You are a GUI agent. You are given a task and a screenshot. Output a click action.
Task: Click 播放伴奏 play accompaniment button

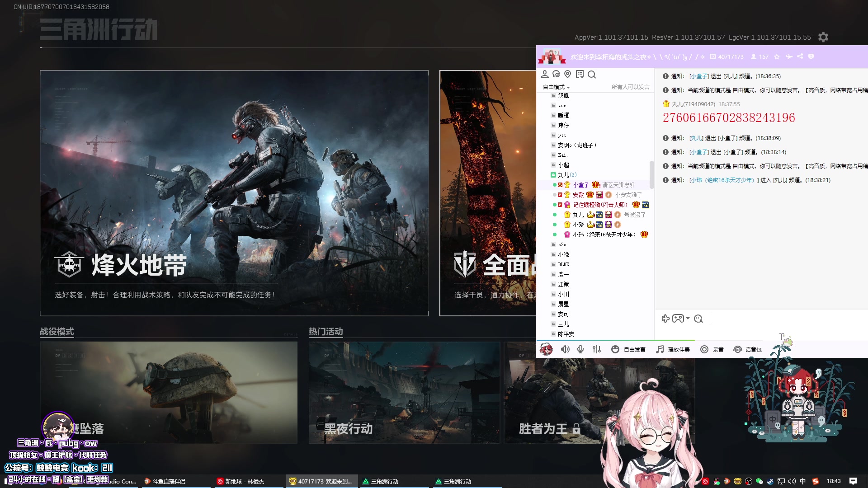point(673,349)
